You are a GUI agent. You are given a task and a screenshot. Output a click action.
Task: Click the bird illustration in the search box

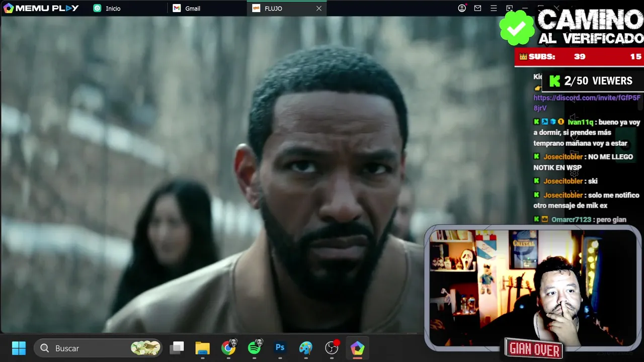(x=145, y=348)
